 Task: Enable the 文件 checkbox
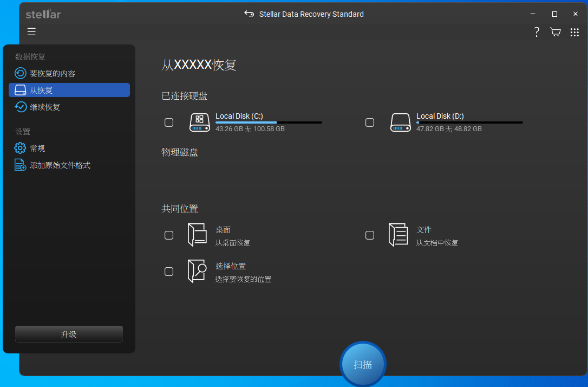(x=370, y=235)
